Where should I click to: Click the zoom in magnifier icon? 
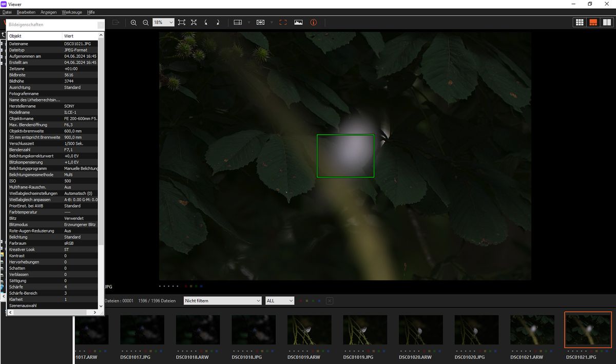pos(133,23)
